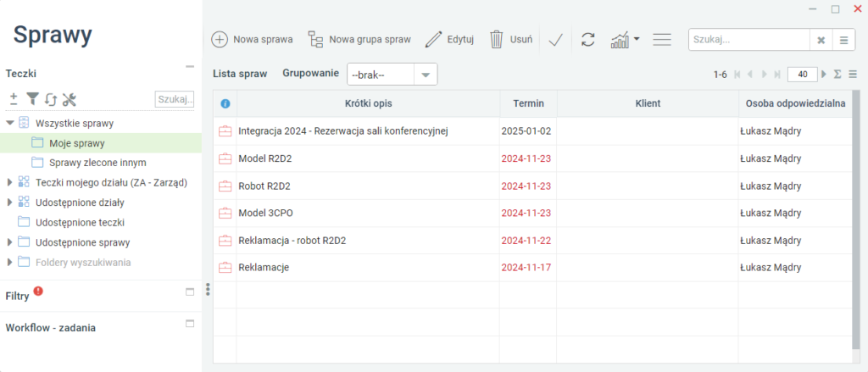The image size is (868, 372).
Task: Open list column options menu icon
Action: click(853, 75)
